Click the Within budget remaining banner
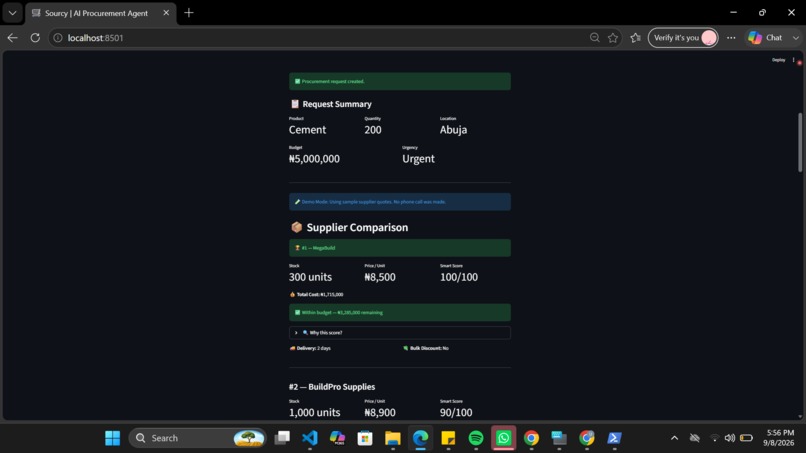This screenshot has height=453, width=806. click(x=400, y=313)
